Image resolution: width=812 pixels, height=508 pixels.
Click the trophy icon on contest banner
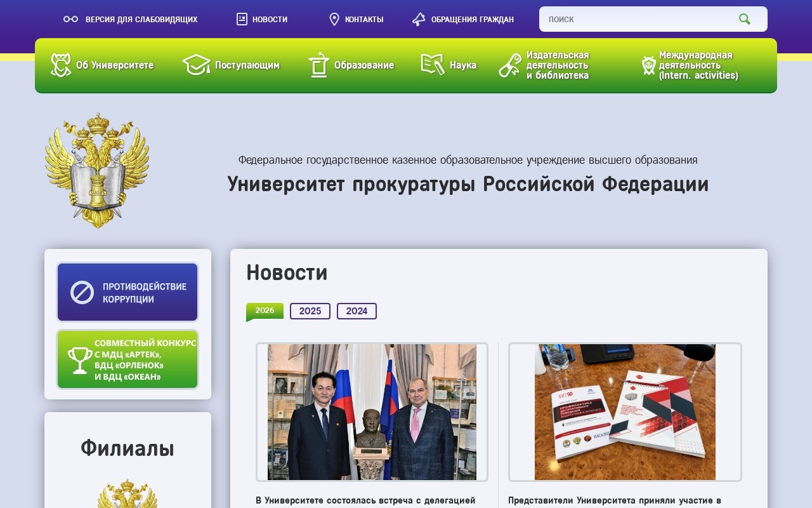click(x=80, y=360)
